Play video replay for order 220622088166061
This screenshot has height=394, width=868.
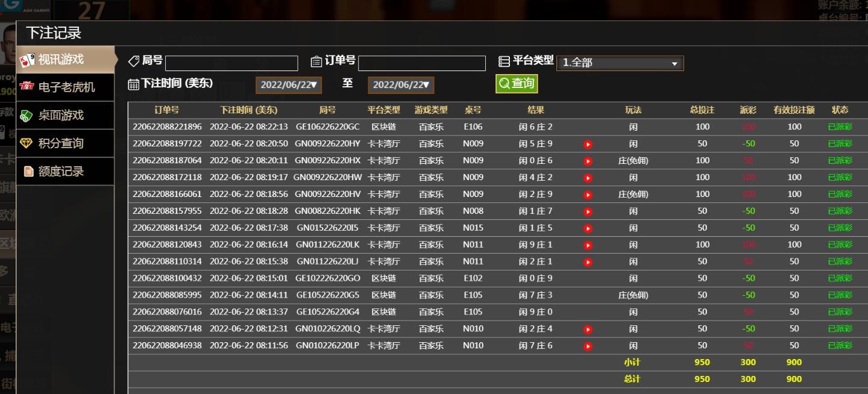tap(588, 195)
